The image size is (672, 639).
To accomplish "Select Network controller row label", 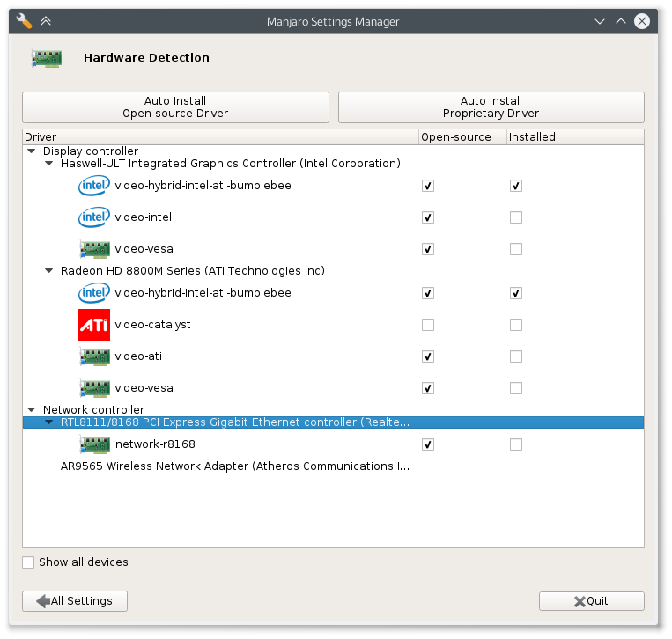I will tap(93, 409).
